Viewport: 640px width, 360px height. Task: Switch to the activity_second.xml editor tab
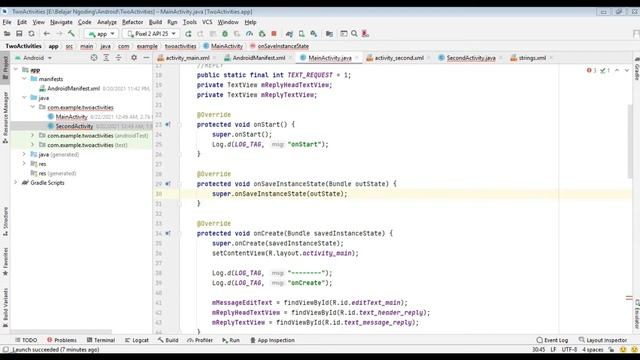399,58
